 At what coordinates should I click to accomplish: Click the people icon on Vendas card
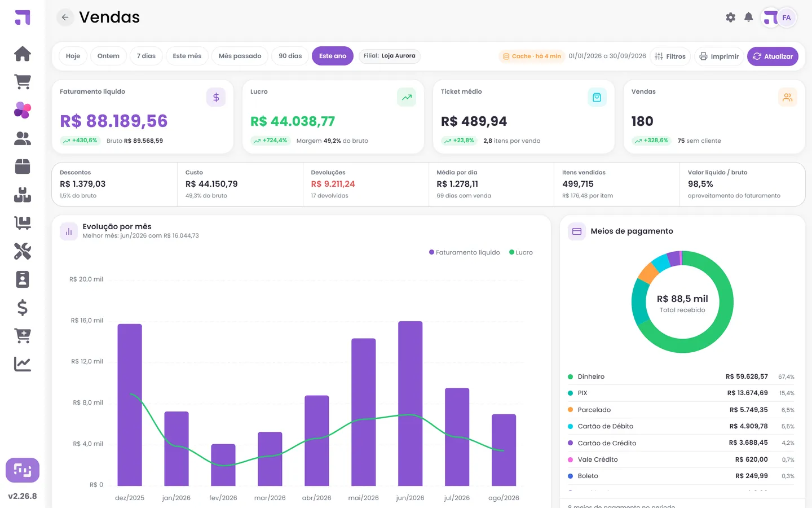[788, 98]
